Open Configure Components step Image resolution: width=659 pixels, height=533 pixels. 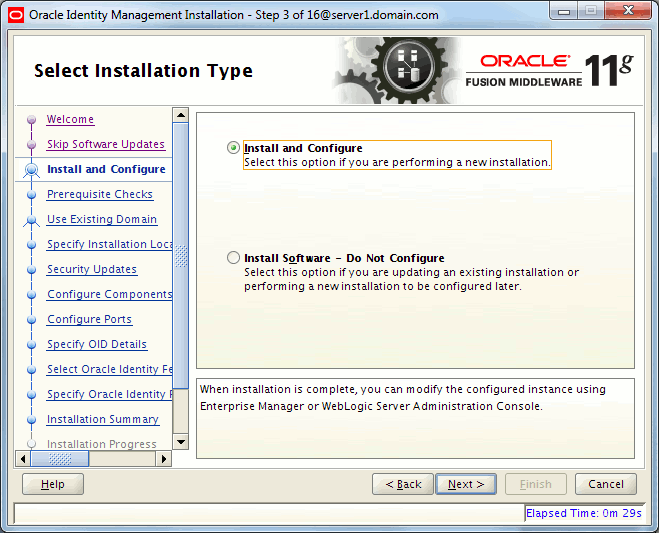tap(109, 294)
